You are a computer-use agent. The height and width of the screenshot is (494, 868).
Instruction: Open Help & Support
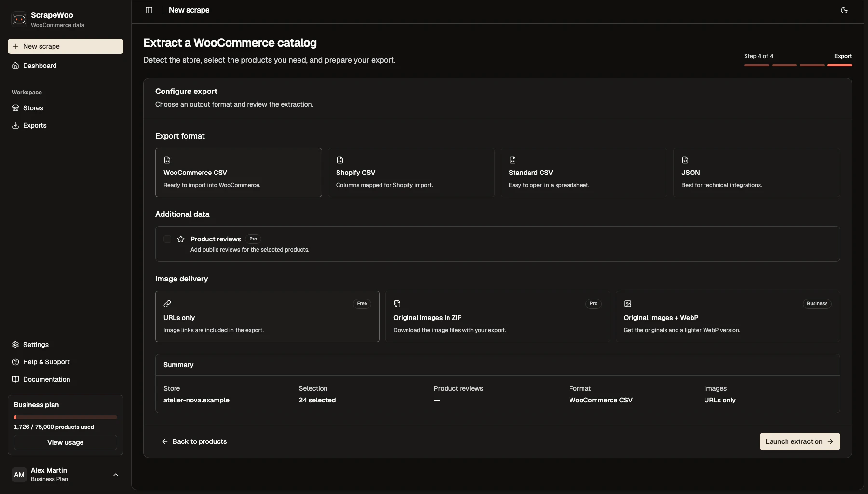pyautogui.click(x=66, y=362)
